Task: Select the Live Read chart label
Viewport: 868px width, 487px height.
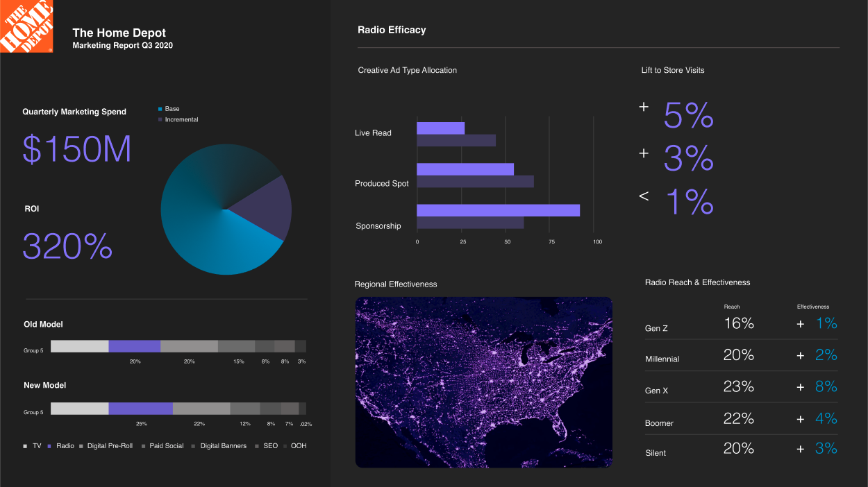Action: point(373,133)
